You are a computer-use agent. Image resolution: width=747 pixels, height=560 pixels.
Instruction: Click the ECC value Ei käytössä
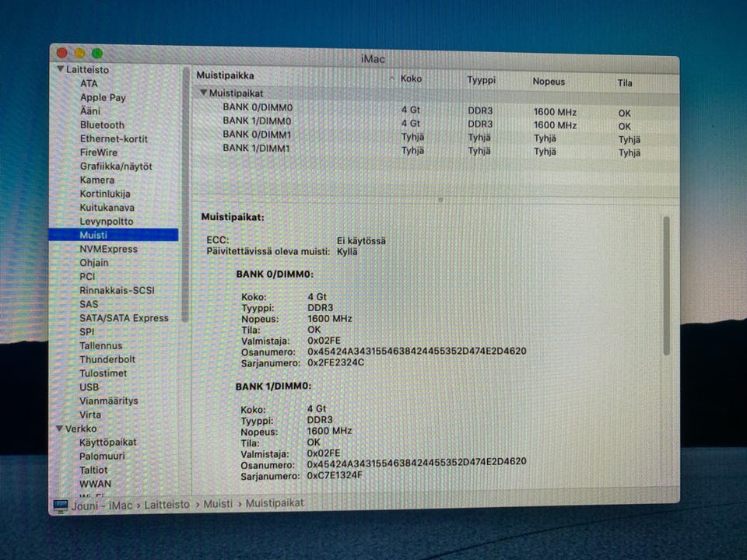[361, 241]
